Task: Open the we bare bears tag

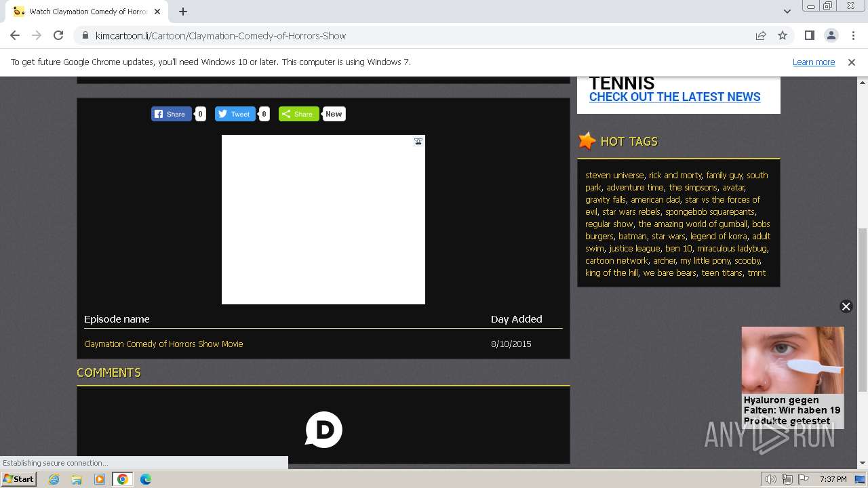Action: [x=669, y=272]
